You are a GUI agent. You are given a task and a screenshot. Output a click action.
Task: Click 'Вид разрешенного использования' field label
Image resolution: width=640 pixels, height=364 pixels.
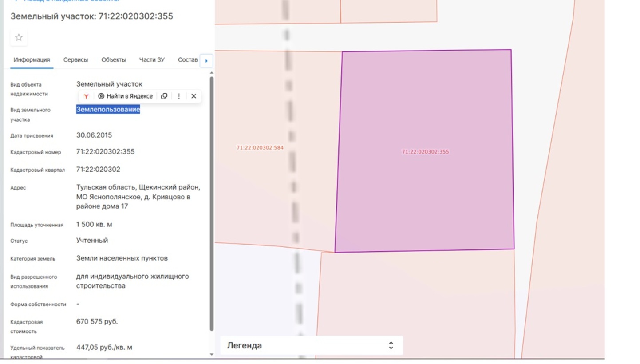tap(34, 281)
